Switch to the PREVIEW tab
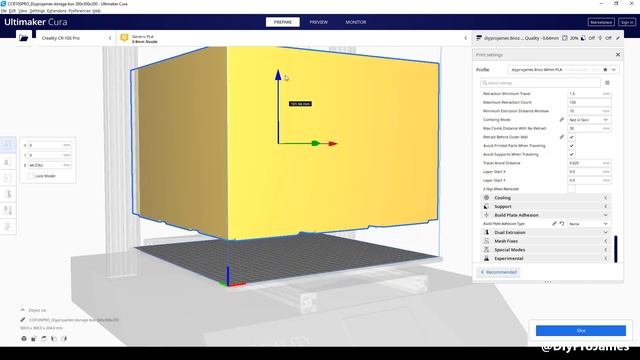Viewport: 640px width, 360px height. click(318, 22)
